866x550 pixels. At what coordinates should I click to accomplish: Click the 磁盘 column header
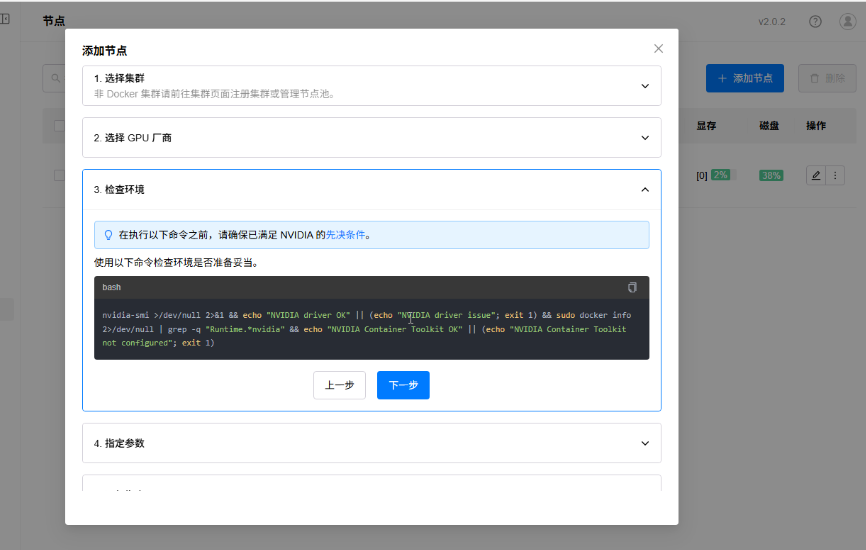(769, 126)
